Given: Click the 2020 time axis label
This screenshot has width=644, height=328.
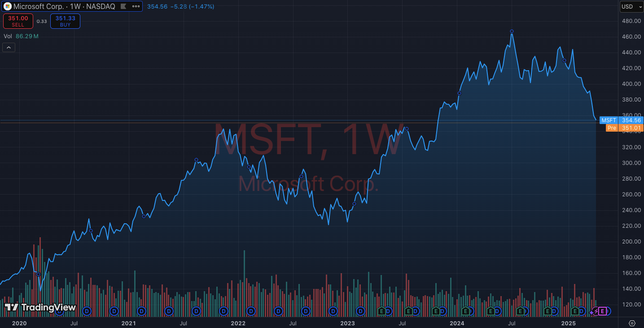Looking at the screenshot, I should pos(19,323).
